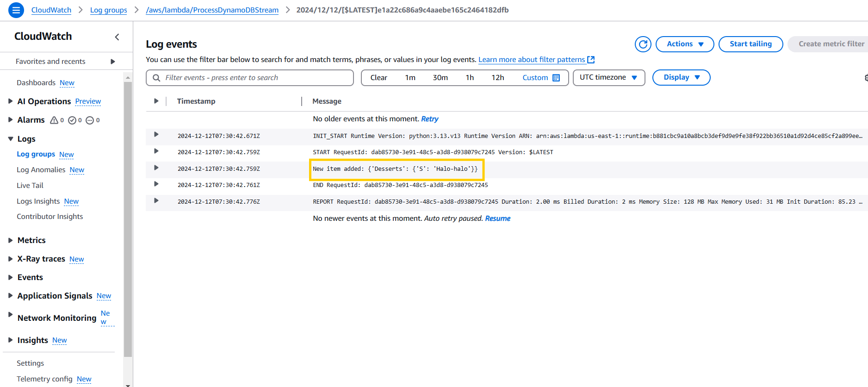This screenshot has width=868, height=387.
Task: Expand all log events via header arrow
Action: coord(156,101)
